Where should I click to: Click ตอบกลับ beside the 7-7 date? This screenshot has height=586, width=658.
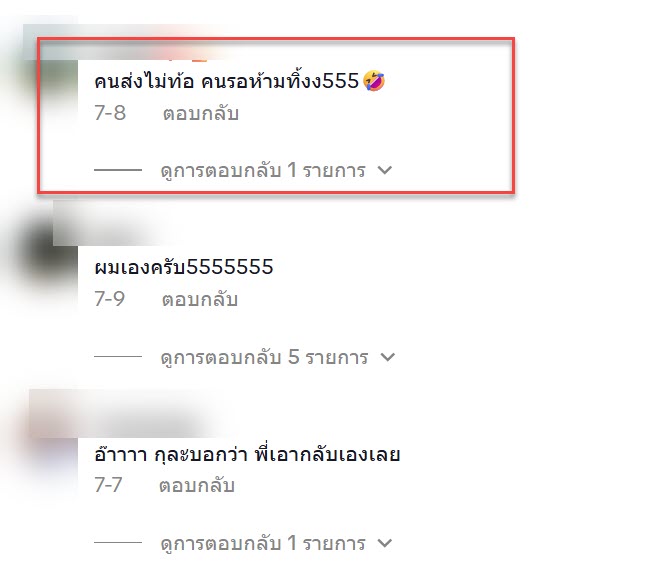pos(196,485)
